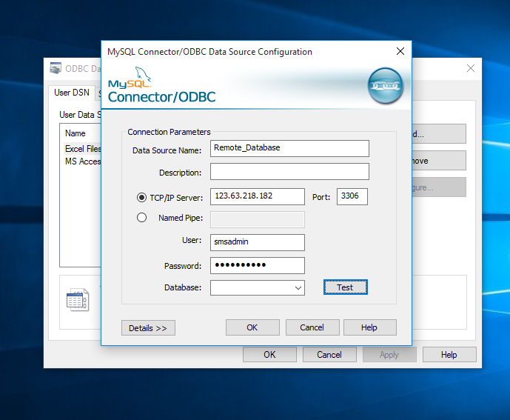Click in the Data Source Name field
Image resolution: width=510 pixels, height=420 pixels.
tap(289, 148)
